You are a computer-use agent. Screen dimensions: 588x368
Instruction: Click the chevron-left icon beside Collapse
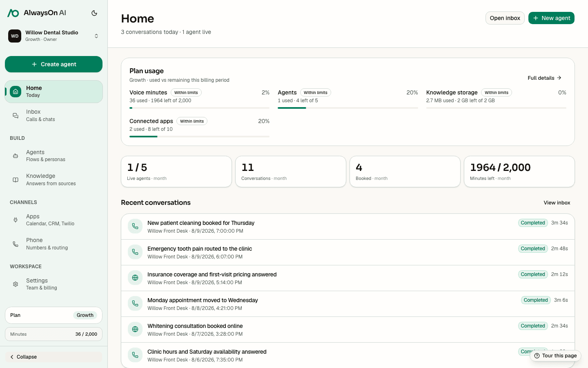point(12,357)
